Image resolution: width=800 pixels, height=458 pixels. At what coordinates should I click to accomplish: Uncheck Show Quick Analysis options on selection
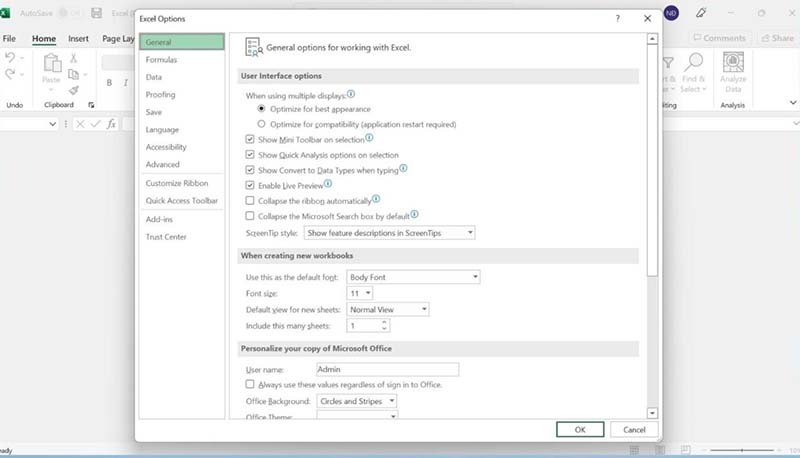(250, 155)
